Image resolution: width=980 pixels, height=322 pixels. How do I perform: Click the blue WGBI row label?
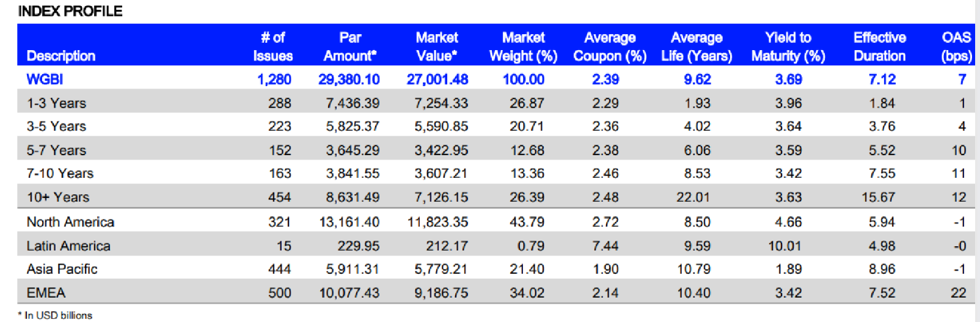(45, 79)
